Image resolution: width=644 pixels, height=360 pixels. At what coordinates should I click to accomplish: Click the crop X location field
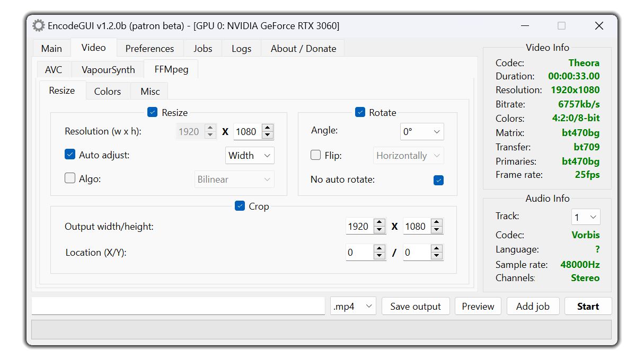(359, 253)
